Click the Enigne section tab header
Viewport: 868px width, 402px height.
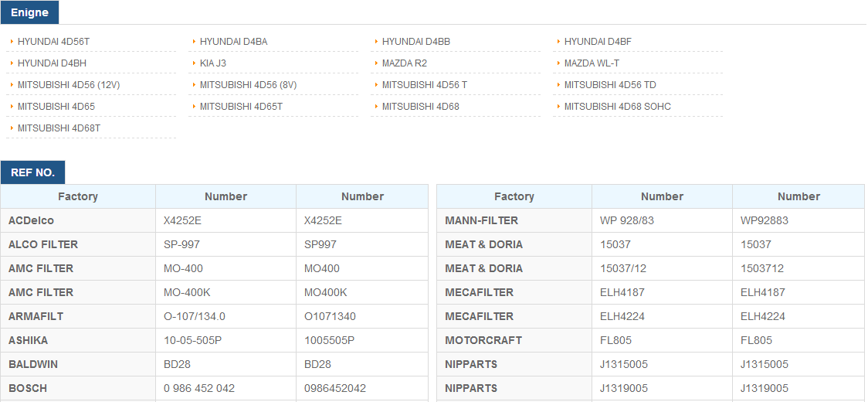point(29,12)
